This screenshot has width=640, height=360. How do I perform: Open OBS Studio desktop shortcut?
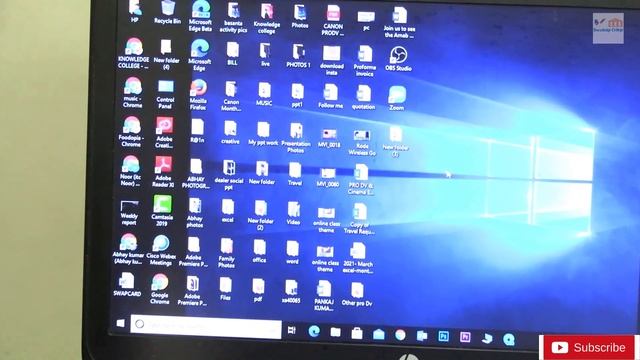pos(398,59)
